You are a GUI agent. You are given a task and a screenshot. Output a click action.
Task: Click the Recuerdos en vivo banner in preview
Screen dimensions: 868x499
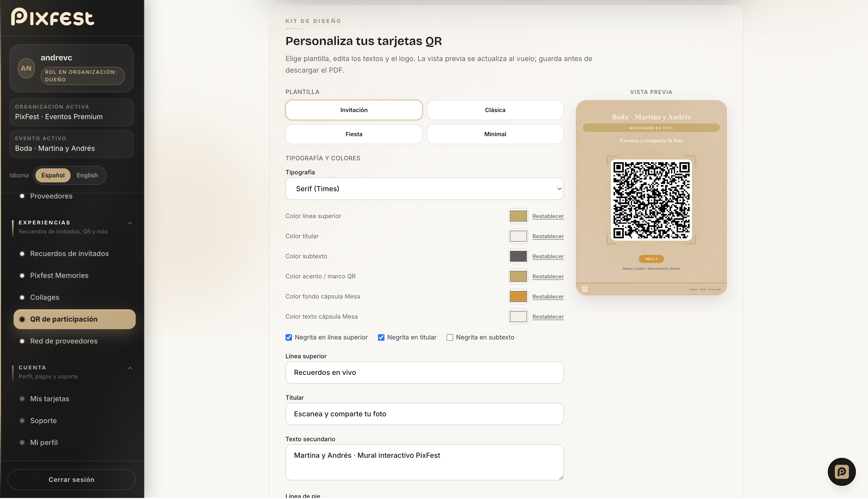[651, 128]
